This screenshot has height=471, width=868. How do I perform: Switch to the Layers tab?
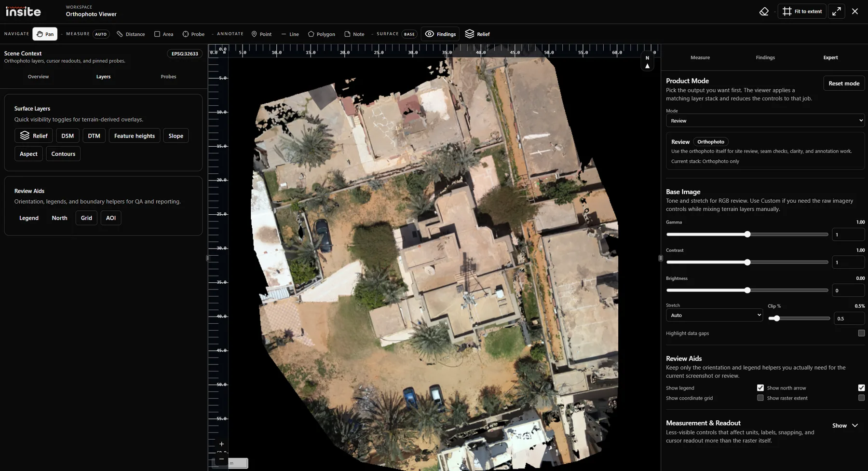(x=103, y=77)
